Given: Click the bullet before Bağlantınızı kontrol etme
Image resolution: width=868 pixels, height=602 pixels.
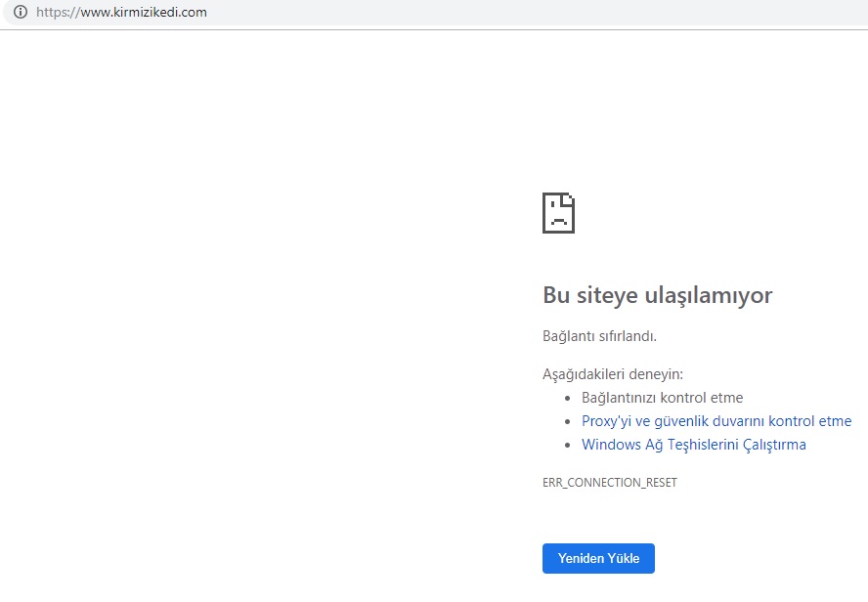Looking at the screenshot, I should [569, 399].
